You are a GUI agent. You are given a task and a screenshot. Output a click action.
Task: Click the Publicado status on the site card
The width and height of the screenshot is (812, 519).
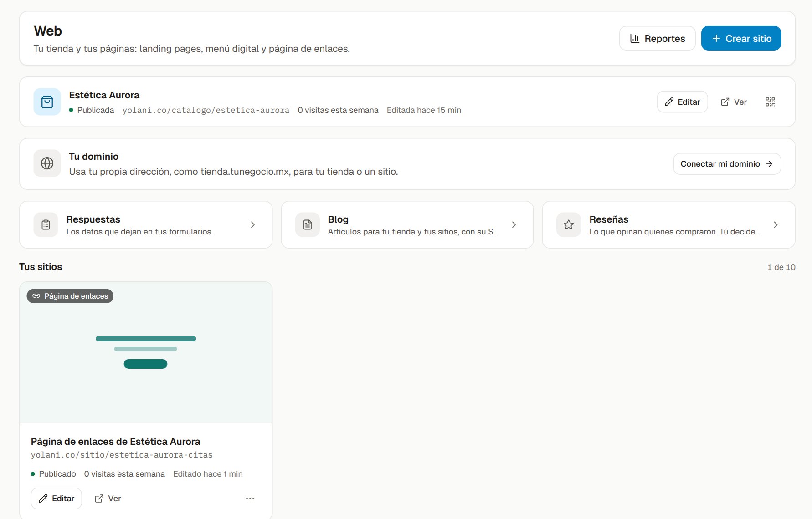[x=53, y=474]
